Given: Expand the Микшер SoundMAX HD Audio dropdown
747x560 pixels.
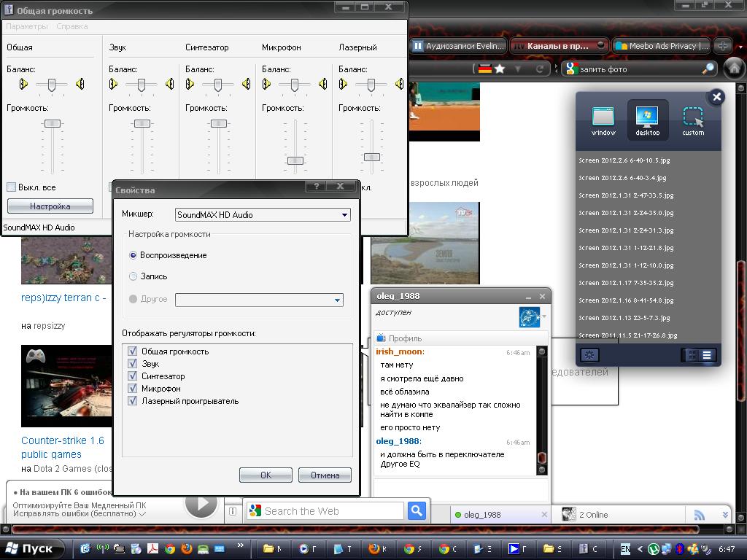Looking at the screenshot, I should (x=344, y=215).
